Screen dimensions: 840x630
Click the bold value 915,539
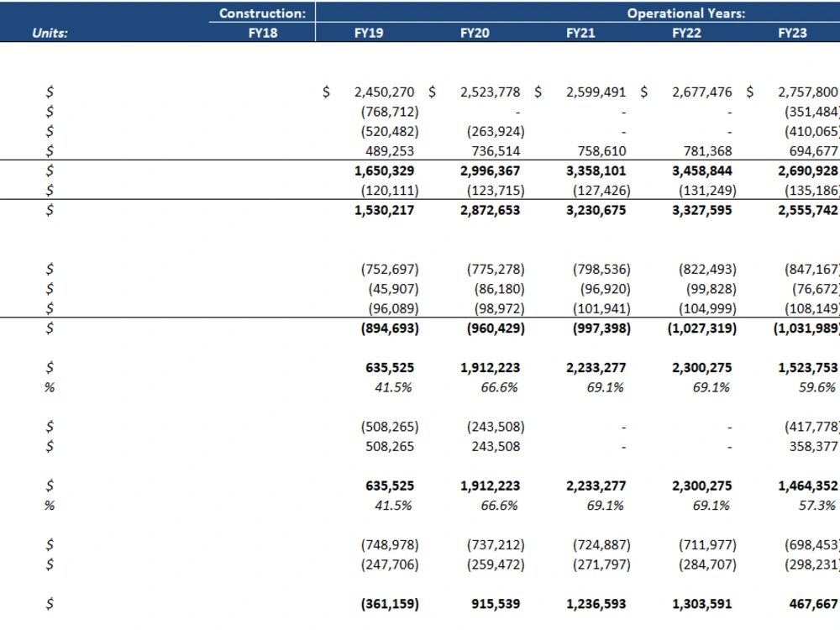(496, 604)
